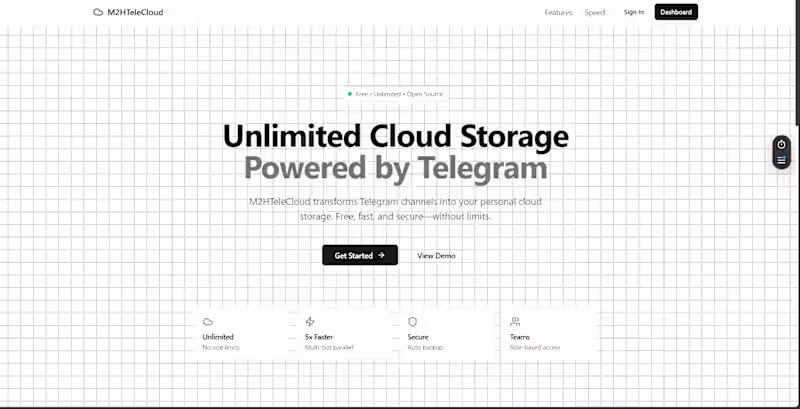The height and width of the screenshot is (409, 800).
Task: Click the "Secure" card title
Action: pyautogui.click(x=418, y=337)
